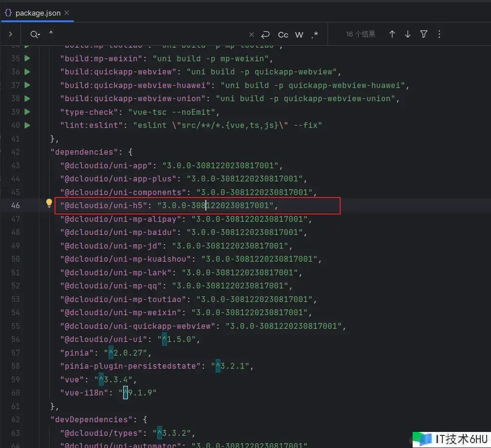Run the lint:eslint script
This screenshot has width=491, height=448.
pyautogui.click(x=27, y=125)
